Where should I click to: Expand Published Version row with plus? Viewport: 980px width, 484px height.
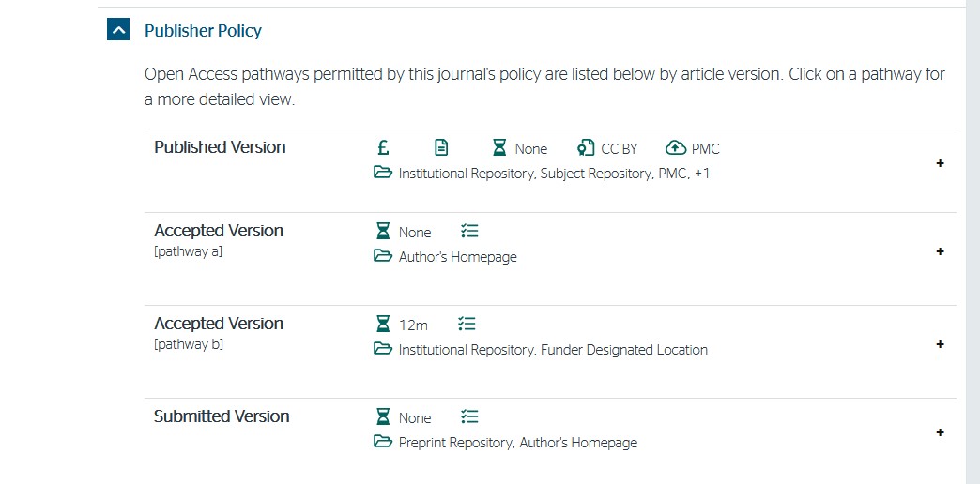(x=940, y=163)
